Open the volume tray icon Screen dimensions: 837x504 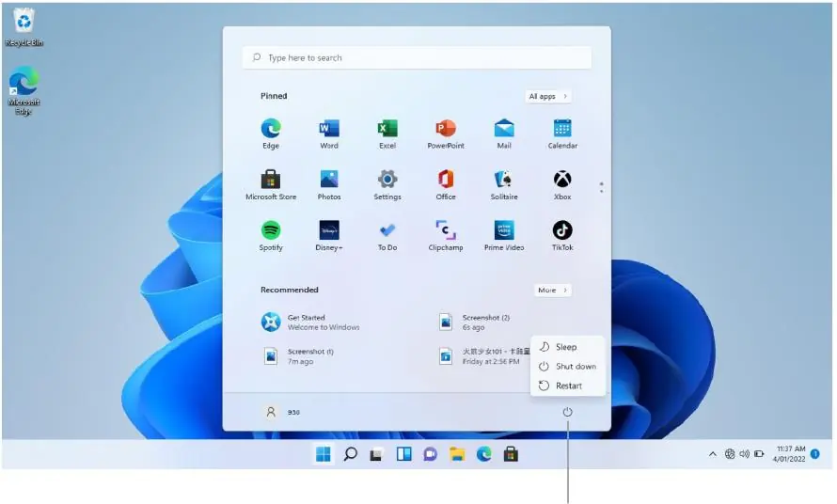pos(744,454)
